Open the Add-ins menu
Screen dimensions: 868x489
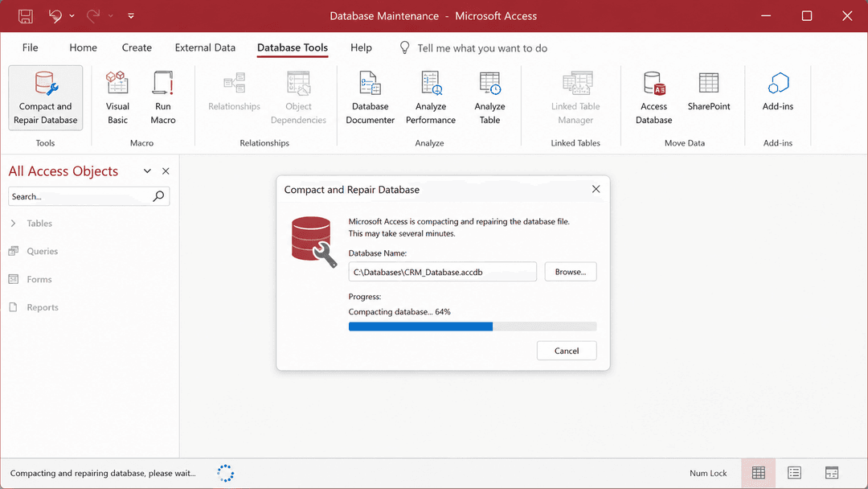click(778, 92)
